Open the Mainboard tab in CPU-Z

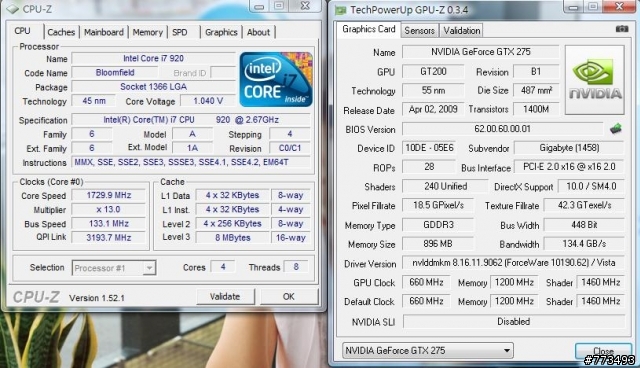104,32
